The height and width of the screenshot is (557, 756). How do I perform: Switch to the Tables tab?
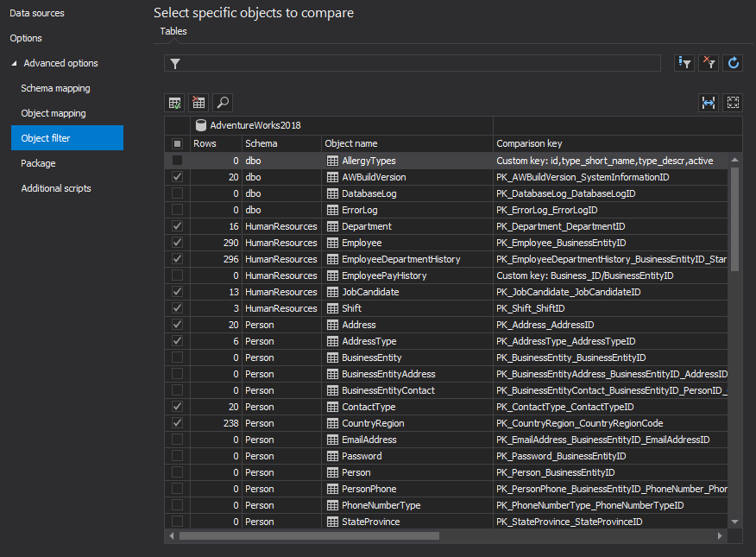tap(173, 31)
